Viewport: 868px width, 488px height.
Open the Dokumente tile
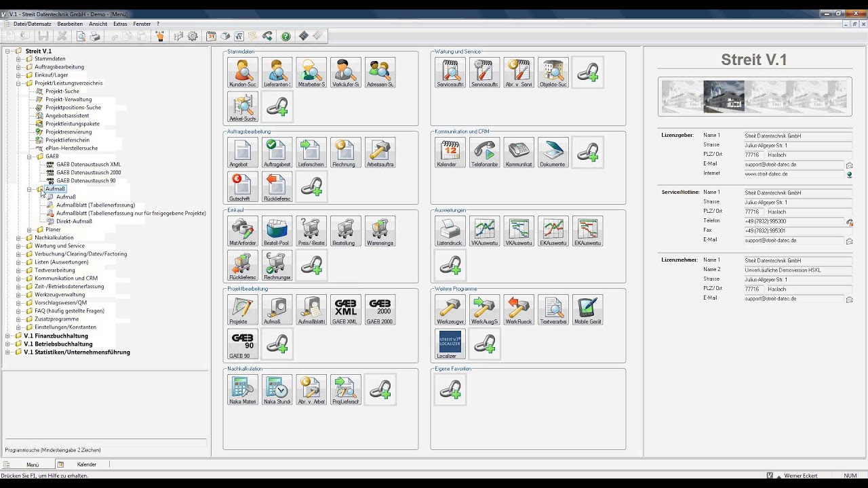553,152
